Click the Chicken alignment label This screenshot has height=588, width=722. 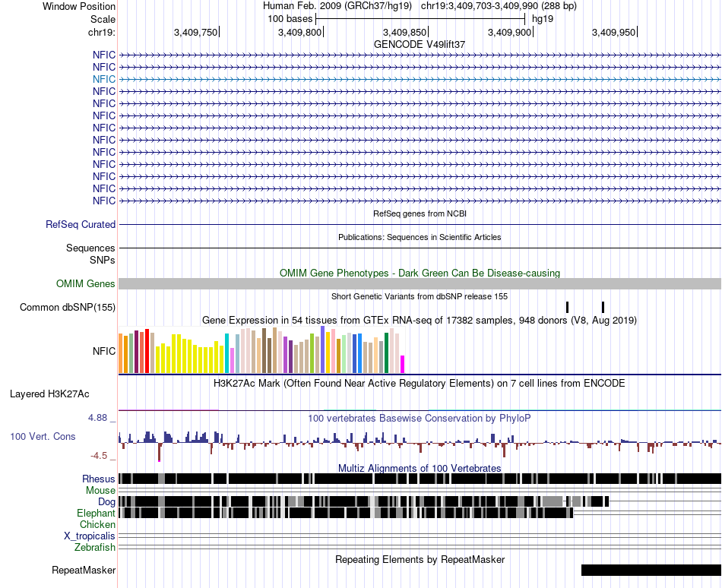pyautogui.click(x=97, y=524)
